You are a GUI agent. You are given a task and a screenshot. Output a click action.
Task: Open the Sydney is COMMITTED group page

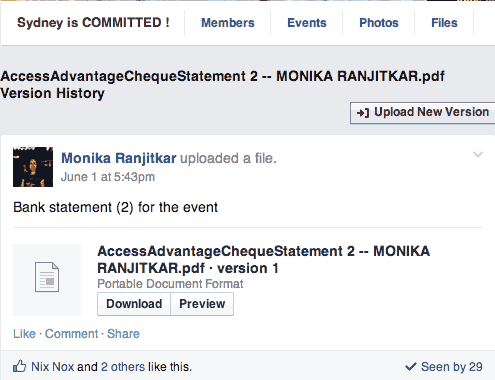point(93,23)
